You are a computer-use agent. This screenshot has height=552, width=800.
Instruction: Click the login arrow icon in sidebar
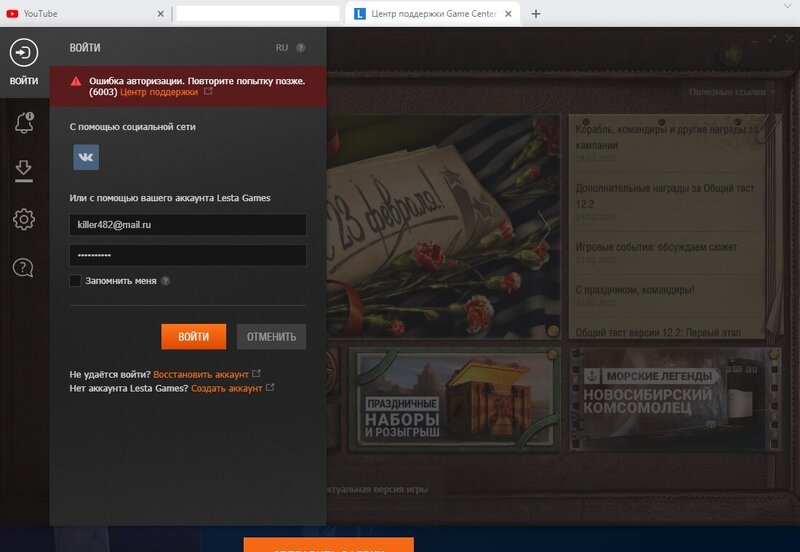coord(24,53)
